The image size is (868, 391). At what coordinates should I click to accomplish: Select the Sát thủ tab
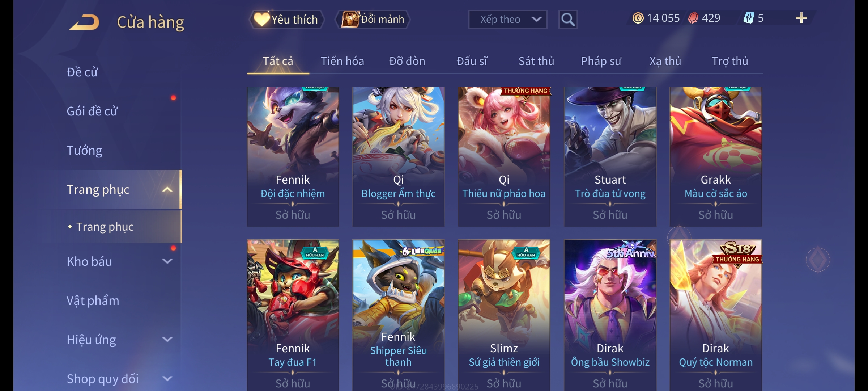tap(536, 61)
